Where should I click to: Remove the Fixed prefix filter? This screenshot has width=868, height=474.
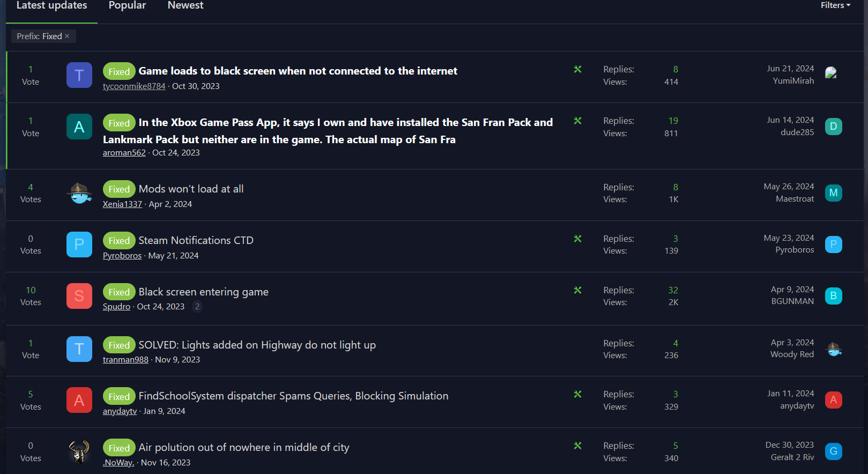point(67,36)
